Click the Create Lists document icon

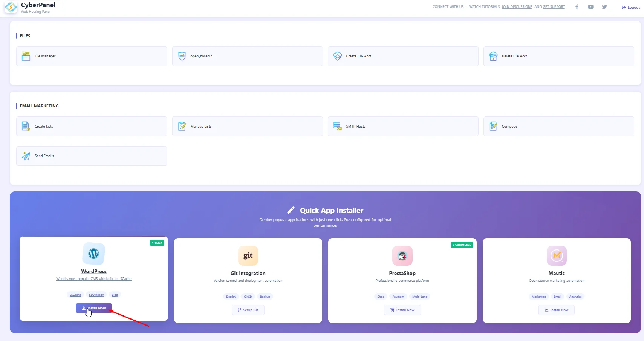click(26, 126)
